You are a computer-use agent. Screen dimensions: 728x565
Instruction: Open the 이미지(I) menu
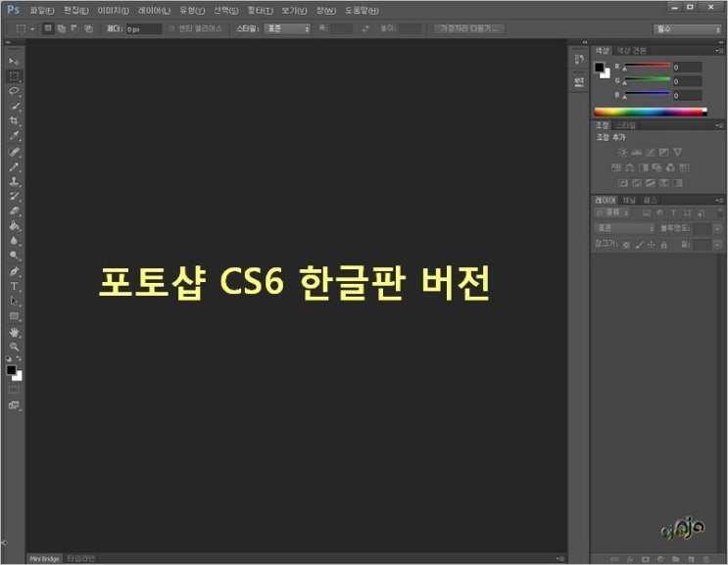tap(113, 10)
